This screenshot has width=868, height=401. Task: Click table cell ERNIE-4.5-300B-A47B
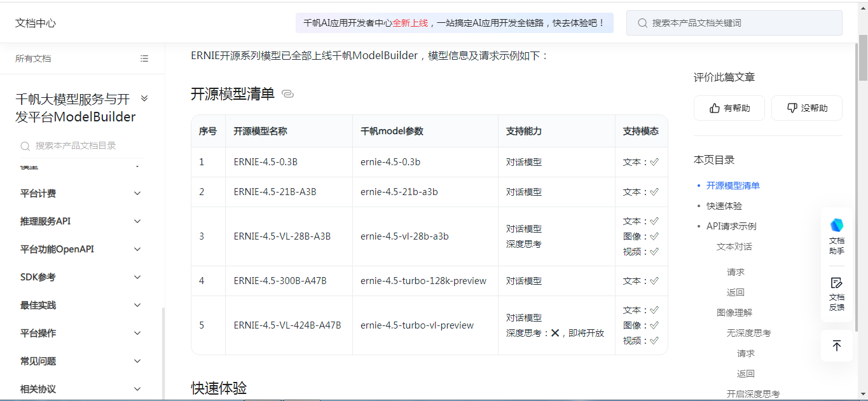(x=280, y=281)
